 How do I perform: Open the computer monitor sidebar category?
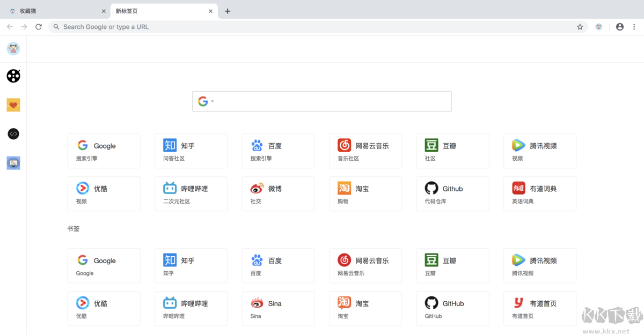click(13, 163)
